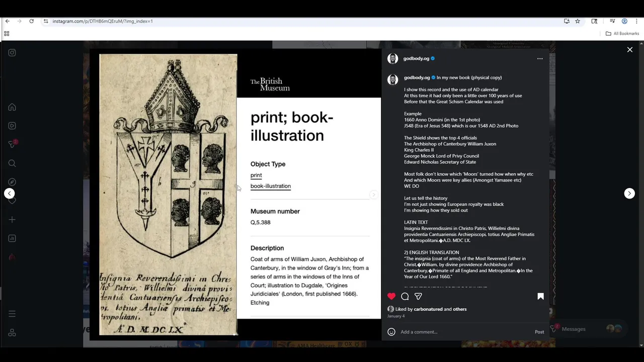This screenshot has height=362, width=644.
Task: View site information icon in address bar
Action: pyautogui.click(x=45, y=21)
